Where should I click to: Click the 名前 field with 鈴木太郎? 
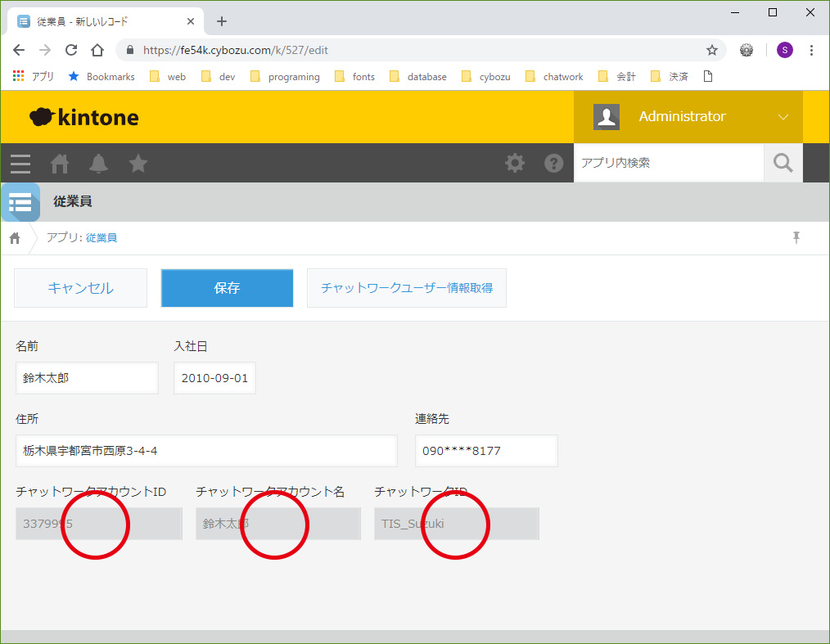(x=88, y=378)
